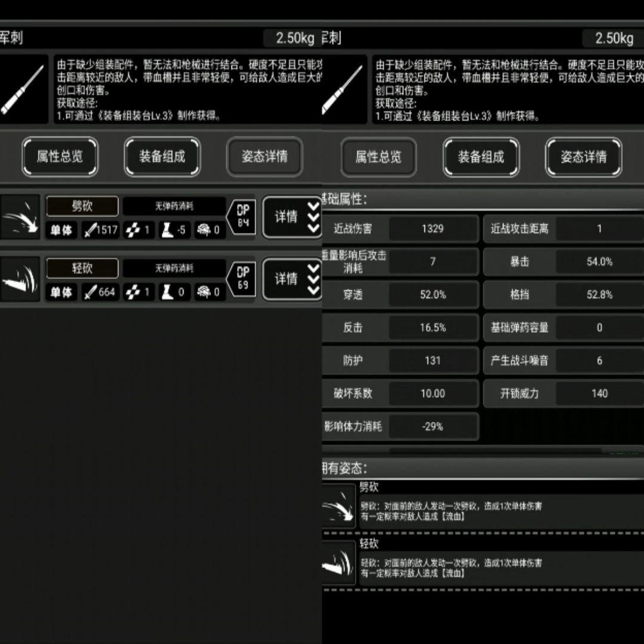Tap the boot stamina icon in 轻砍 row
Image resolution: width=644 pixels, height=644 pixels.
coord(167,292)
